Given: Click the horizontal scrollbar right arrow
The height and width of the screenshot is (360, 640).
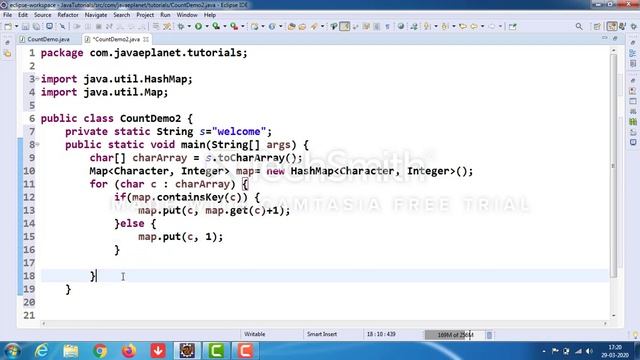Looking at the screenshot, I should click(605, 323).
